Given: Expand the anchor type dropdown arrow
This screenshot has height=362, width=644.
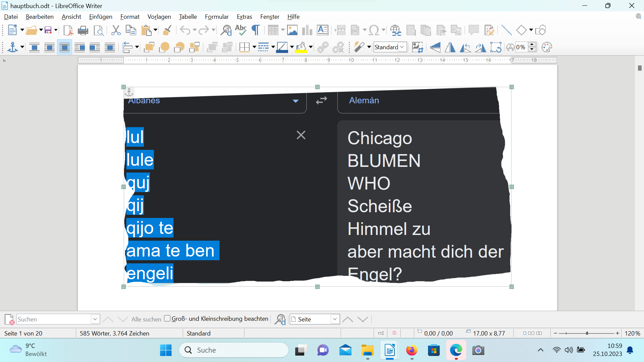Looking at the screenshot, I should 22,47.
